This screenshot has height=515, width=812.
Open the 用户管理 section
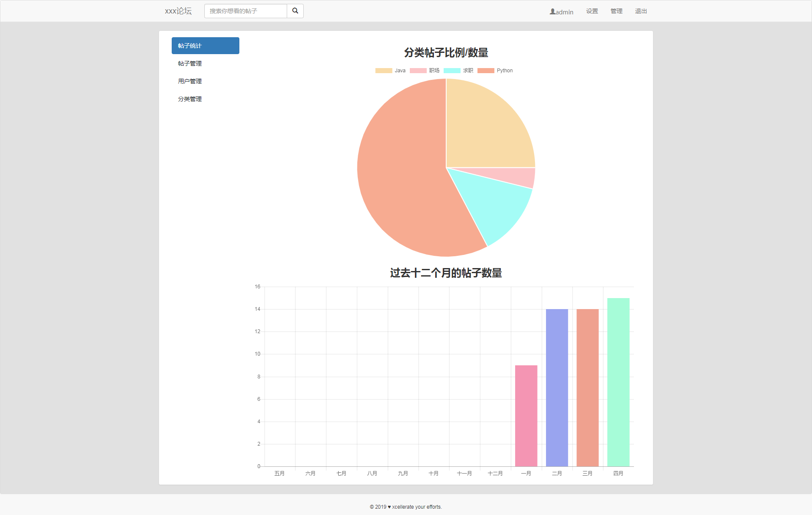click(x=189, y=81)
